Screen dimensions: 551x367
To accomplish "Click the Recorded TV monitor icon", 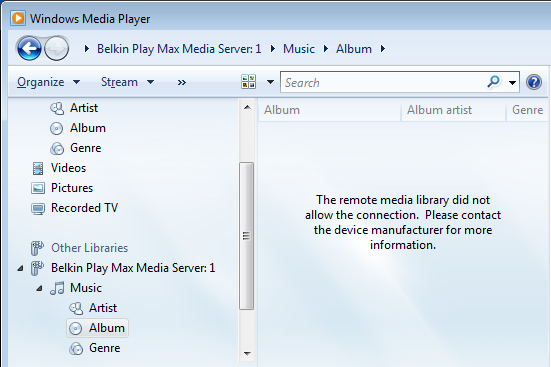I will point(38,209).
